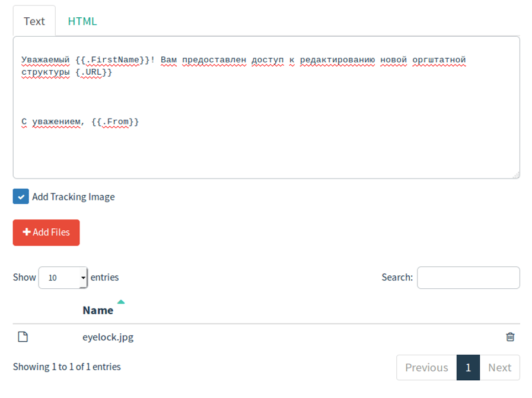Screen dimensions: 532x398
Task: Select the eyelock.jpg file name
Action: [108, 337]
